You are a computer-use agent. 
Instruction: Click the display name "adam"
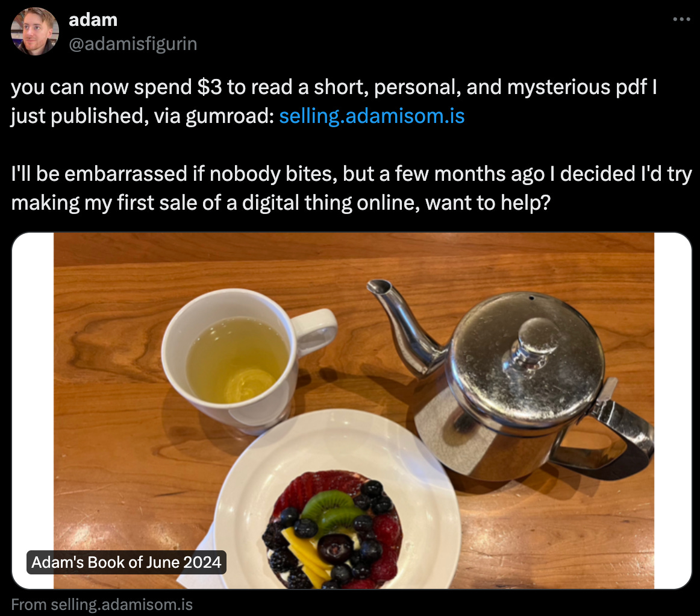coord(93,20)
